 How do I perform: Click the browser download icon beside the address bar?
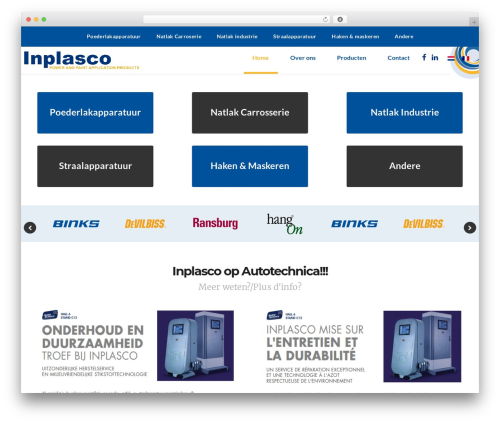tap(340, 19)
